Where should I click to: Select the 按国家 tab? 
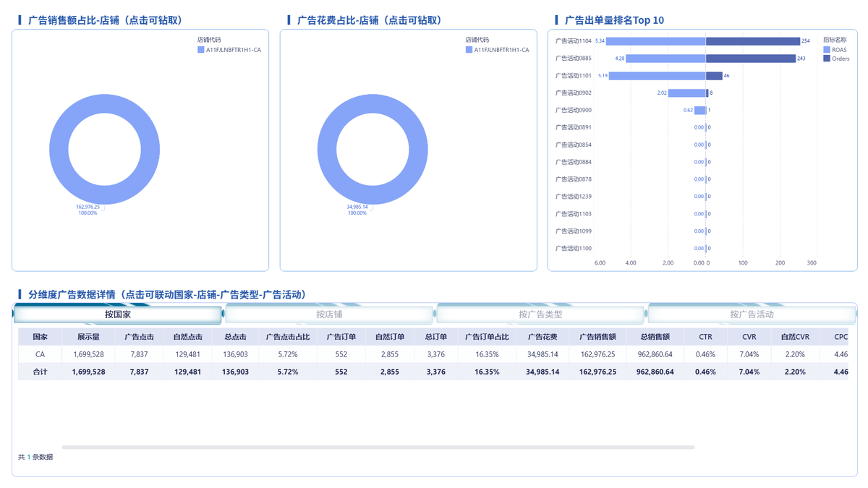pos(118,314)
